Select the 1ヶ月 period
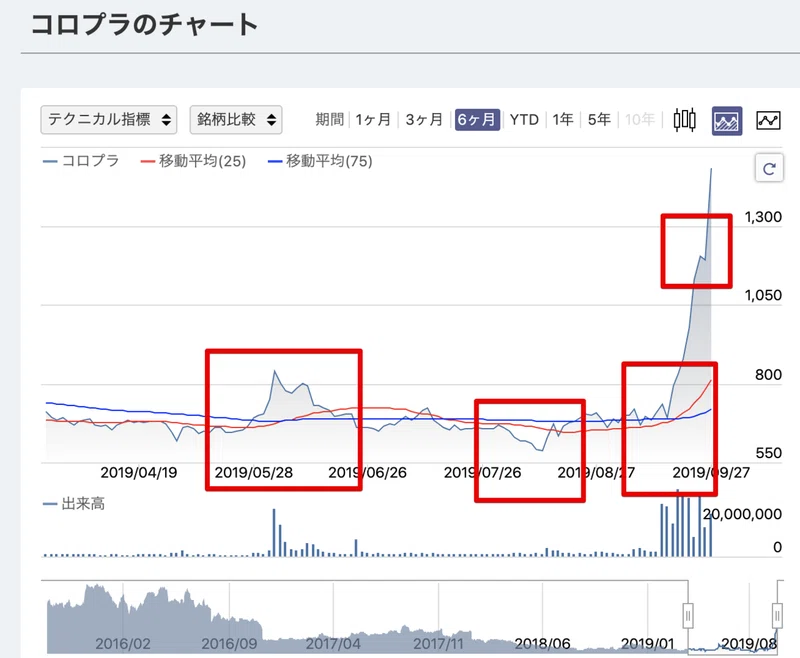The image size is (800, 658). 373,120
